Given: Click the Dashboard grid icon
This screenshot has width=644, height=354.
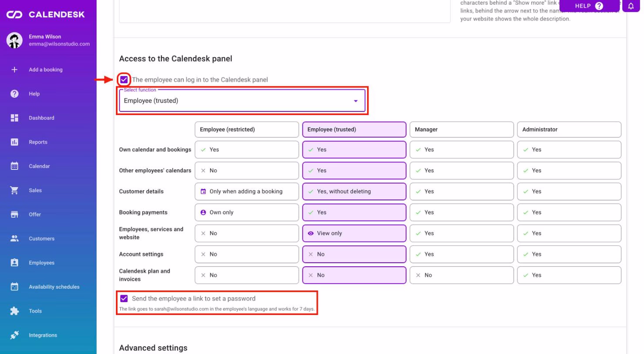Looking at the screenshot, I should coord(14,118).
